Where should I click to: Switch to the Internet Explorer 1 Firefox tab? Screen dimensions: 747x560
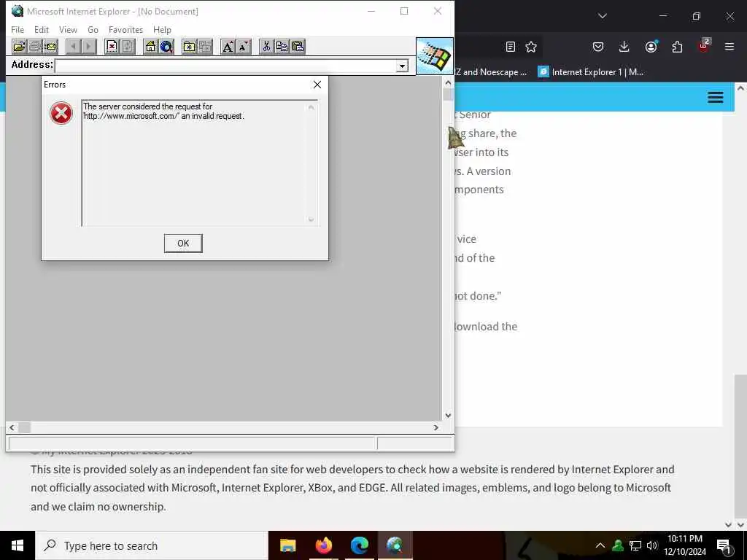[x=591, y=72]
